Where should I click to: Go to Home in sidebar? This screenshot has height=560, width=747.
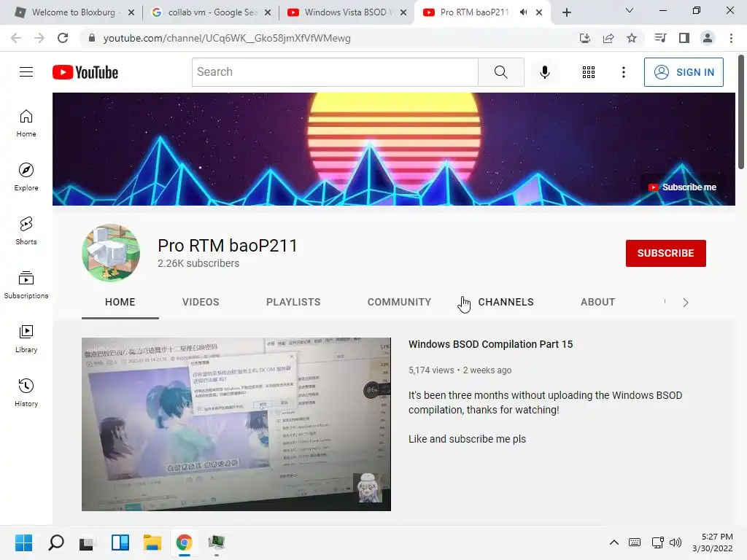click(x=26, y=123)
